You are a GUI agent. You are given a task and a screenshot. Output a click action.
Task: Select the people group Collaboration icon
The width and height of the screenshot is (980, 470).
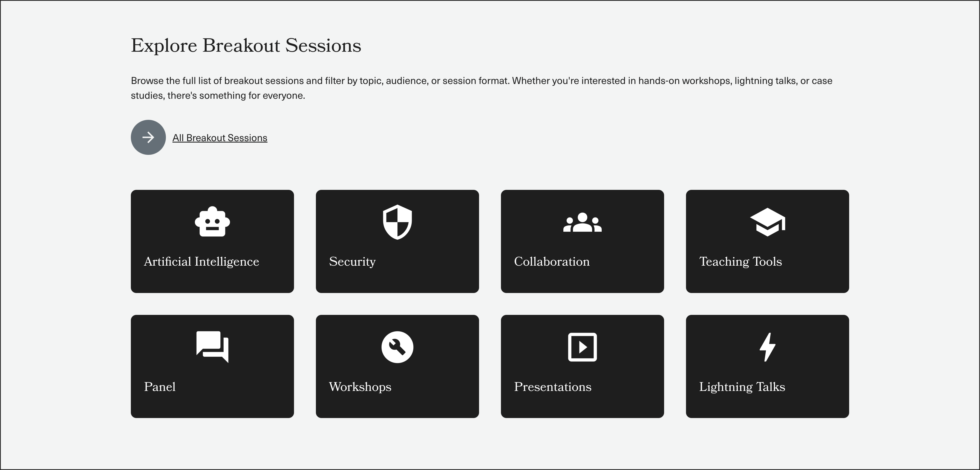click(x=582, y=222)
